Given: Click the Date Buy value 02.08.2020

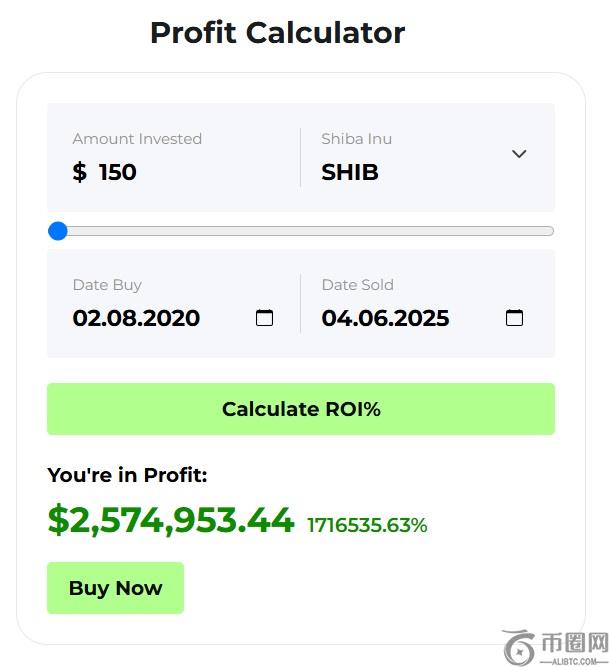Looking at the screenshot, I should point(136,318).
